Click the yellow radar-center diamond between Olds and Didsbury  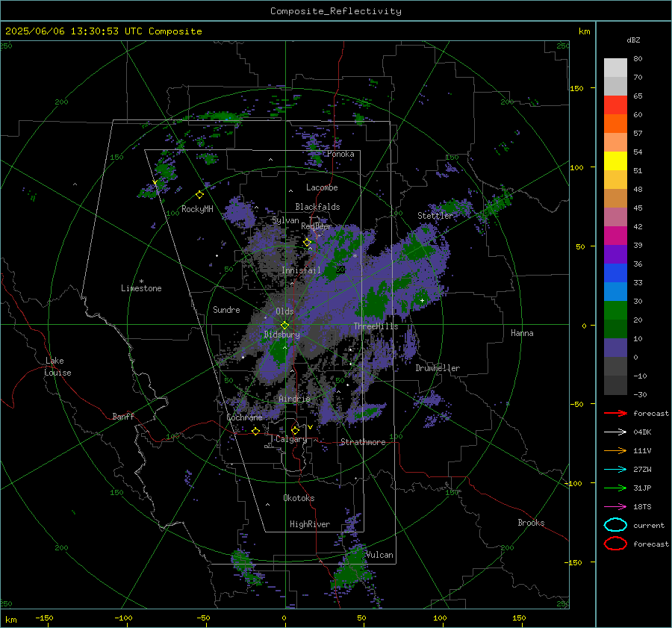coord(284,326)
